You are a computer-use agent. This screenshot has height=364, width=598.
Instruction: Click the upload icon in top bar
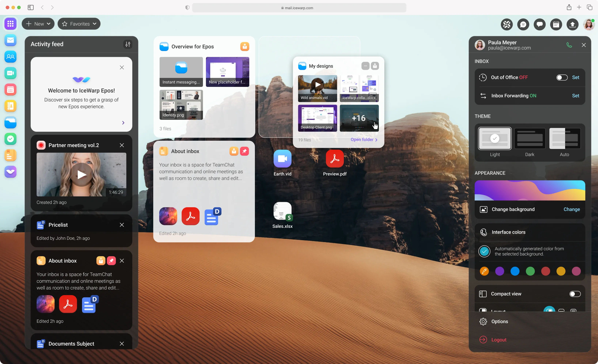(572, 24)
